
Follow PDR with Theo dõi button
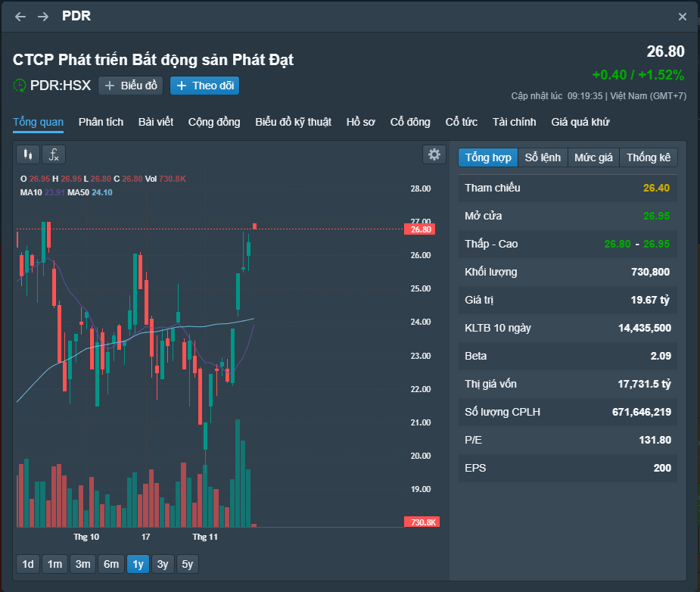[x=205, y=86]
